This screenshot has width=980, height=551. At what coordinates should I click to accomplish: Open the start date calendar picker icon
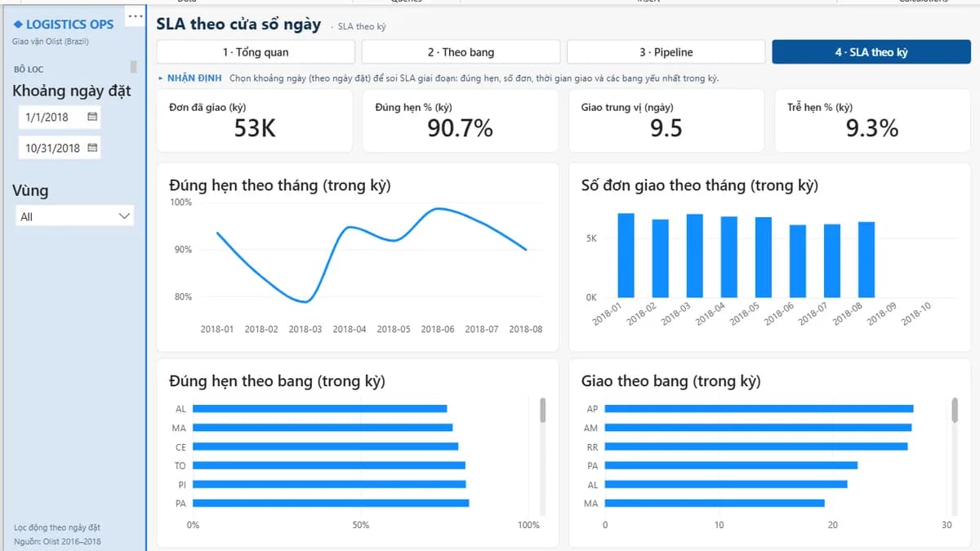point(92,117)
